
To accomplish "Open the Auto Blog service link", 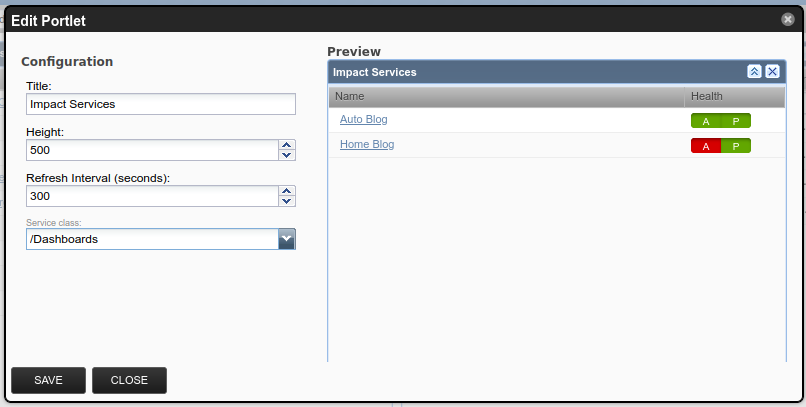I will tap(363, 119).
